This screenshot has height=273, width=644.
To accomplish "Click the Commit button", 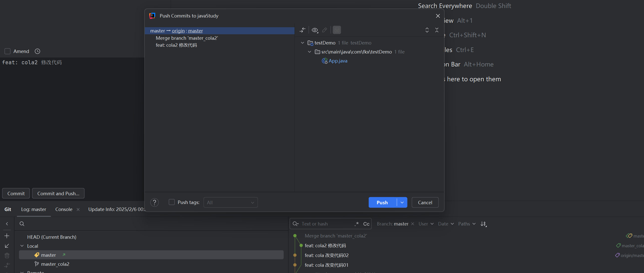I will coord(16,193).
